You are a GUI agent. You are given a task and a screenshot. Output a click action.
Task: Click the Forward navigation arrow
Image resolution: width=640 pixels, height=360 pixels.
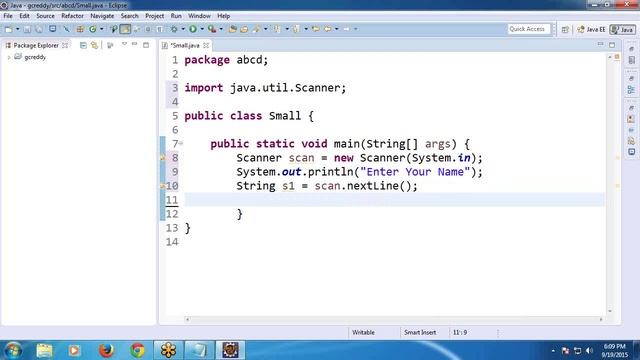(x=347, y=29)
